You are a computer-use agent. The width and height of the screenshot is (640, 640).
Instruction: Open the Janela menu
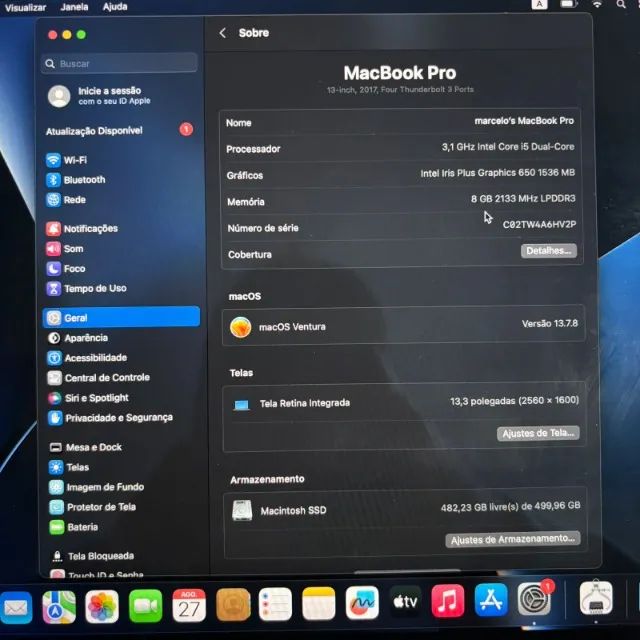(74, 7)
